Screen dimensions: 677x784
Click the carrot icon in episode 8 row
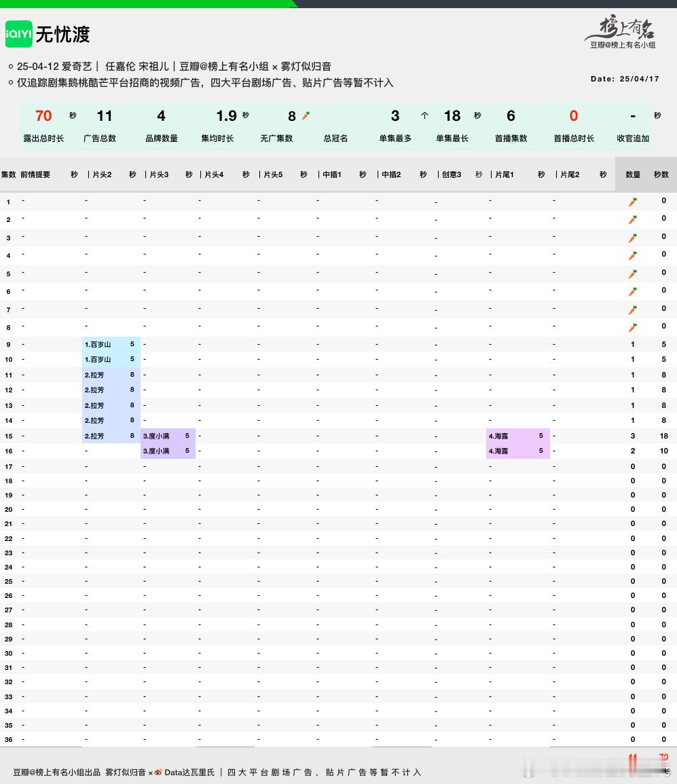coord(632,327)
